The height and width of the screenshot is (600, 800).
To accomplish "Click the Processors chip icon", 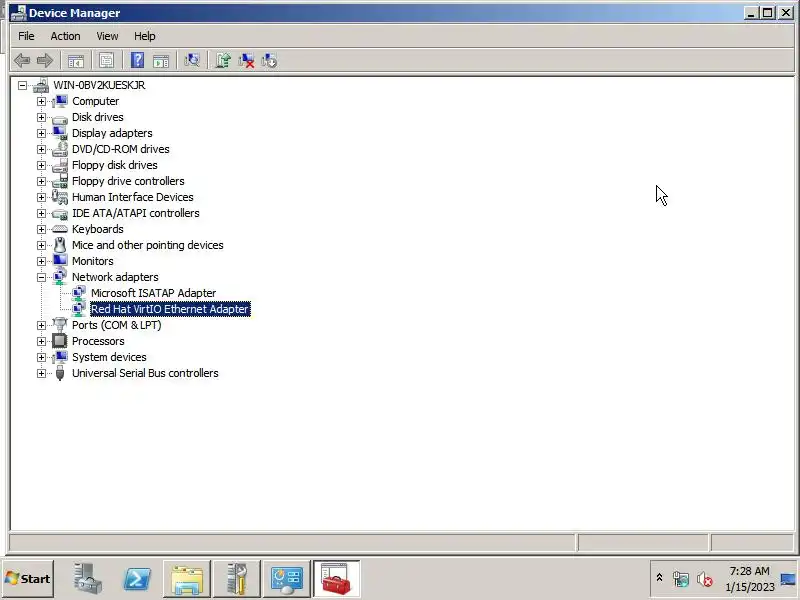I will [60, 341].
